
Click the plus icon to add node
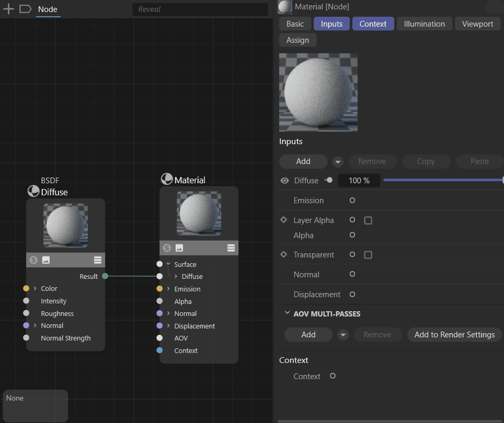pyautogui.click(x=8, y=9)
